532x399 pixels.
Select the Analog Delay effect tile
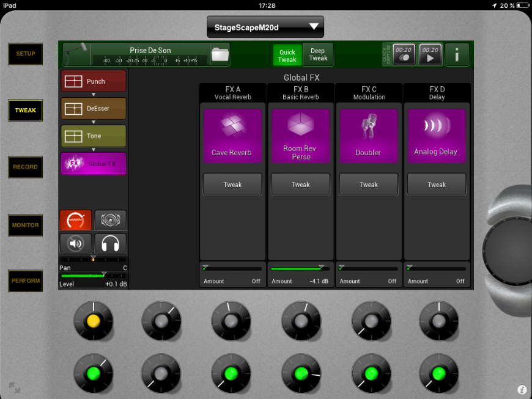(x=436, y=136)
